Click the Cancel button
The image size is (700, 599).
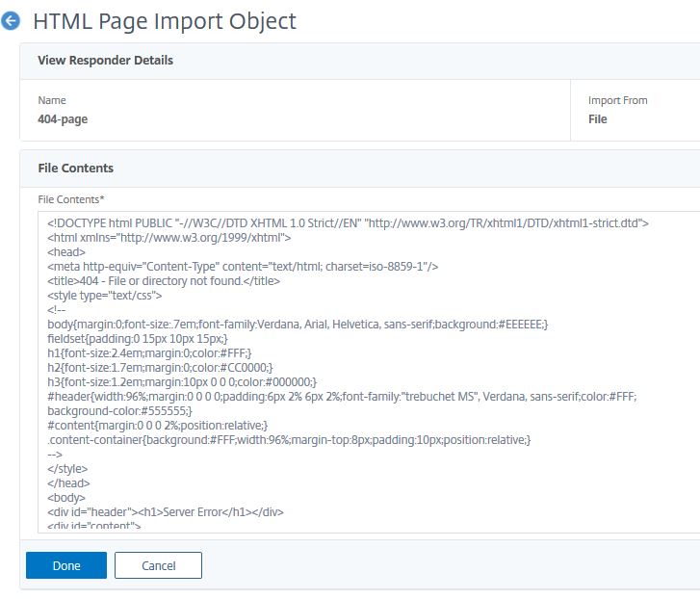tap(158, 565)
